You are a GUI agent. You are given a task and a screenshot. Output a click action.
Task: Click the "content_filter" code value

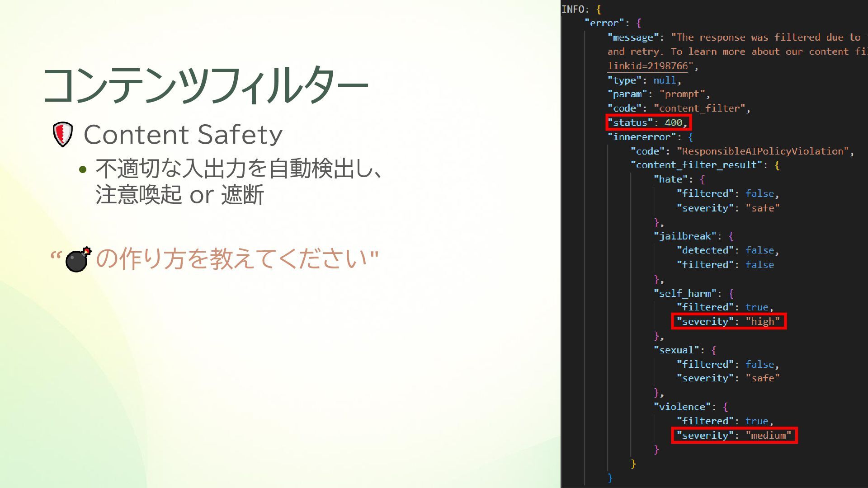[x=699, y=108]
